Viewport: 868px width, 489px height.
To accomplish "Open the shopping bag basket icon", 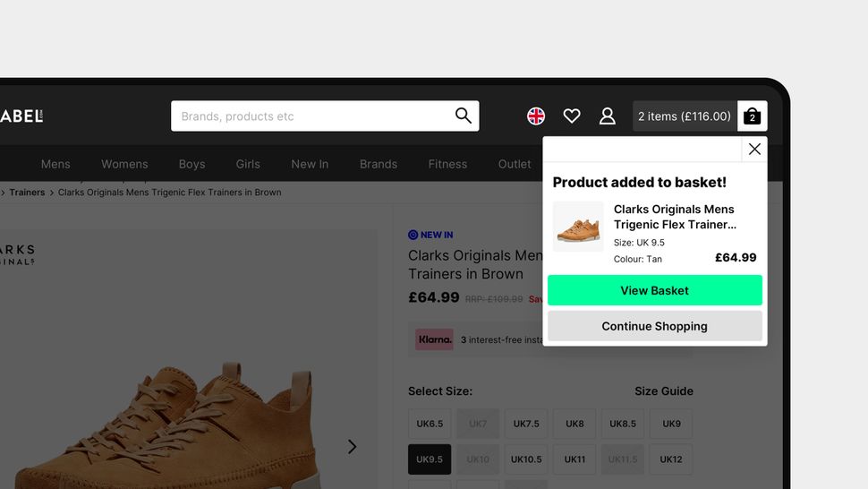I will coord(753,116).
